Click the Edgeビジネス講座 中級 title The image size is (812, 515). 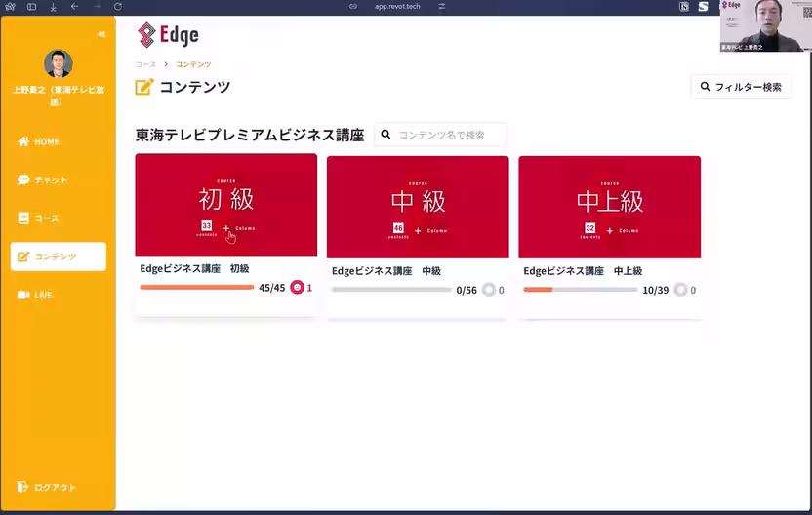tap(386, 271)
